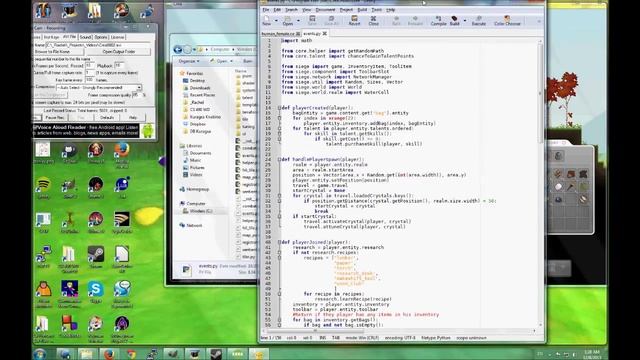The image size is (640, 360).
Task: Click the Build icon in Geany toolbar
Action: pyautogui.click(x=454, y=20)
